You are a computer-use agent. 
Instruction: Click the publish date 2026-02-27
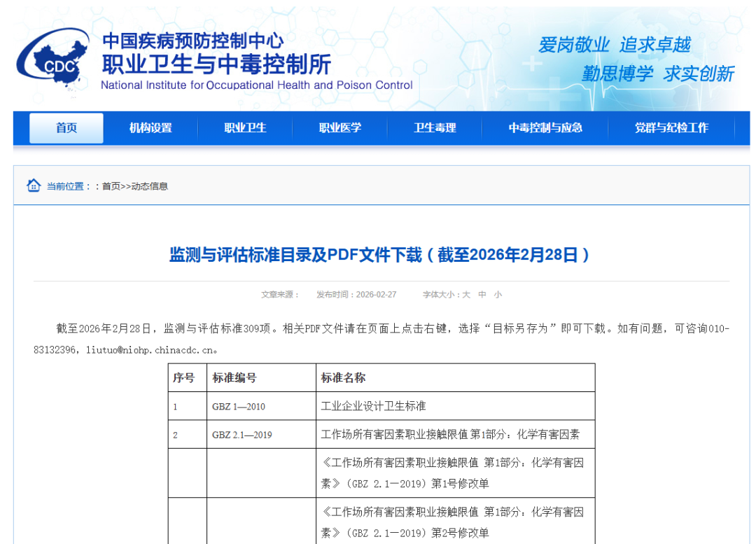(x=376, y=295)
